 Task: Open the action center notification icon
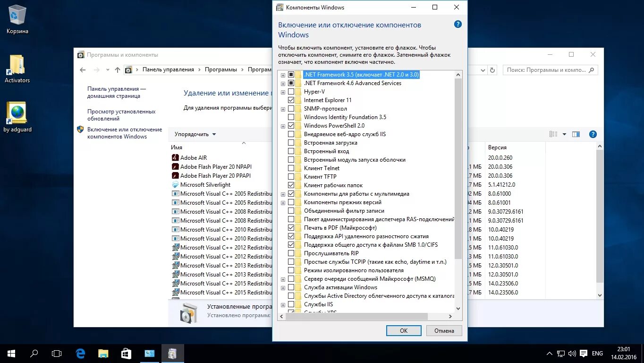(584, 354)
